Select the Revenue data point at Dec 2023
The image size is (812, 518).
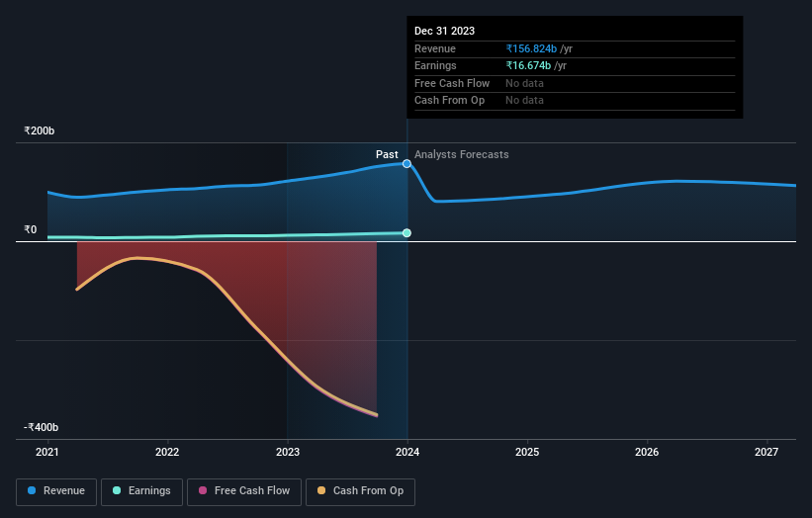407,163
